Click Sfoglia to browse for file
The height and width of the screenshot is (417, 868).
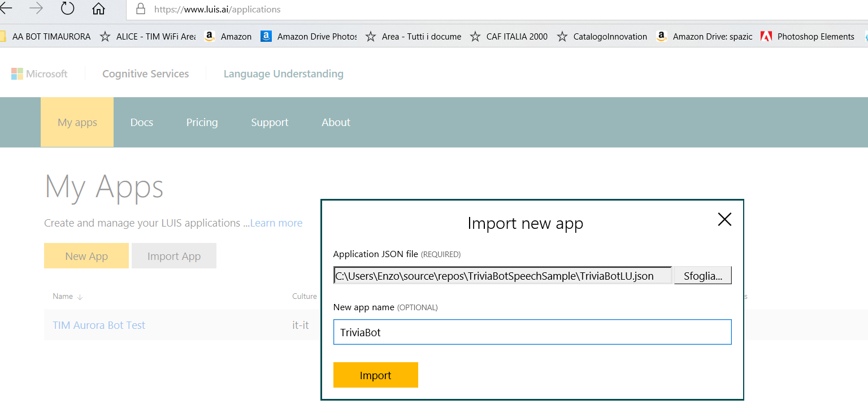702,276
